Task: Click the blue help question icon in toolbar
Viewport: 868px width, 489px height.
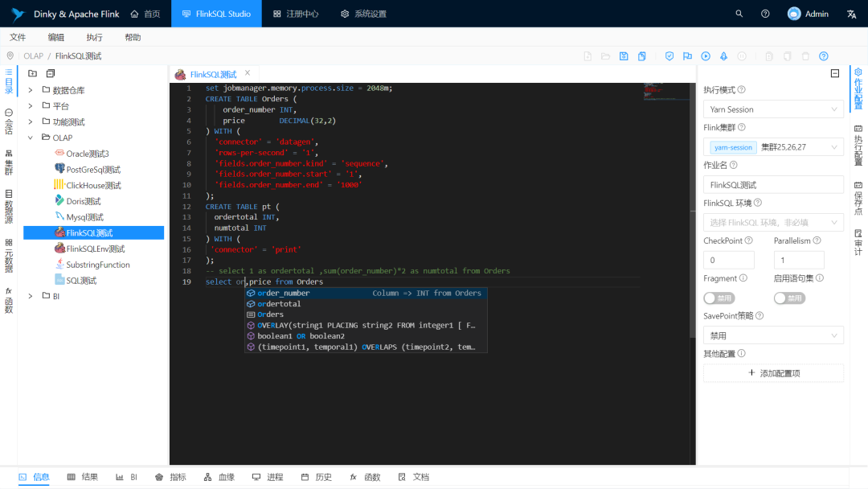Action: click(x=824, y=56)
